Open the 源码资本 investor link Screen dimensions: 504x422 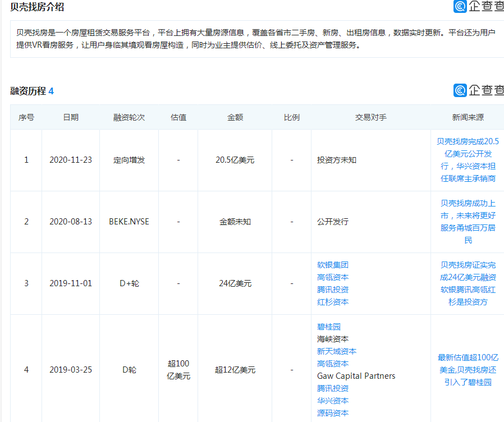(x=333, y=413)
